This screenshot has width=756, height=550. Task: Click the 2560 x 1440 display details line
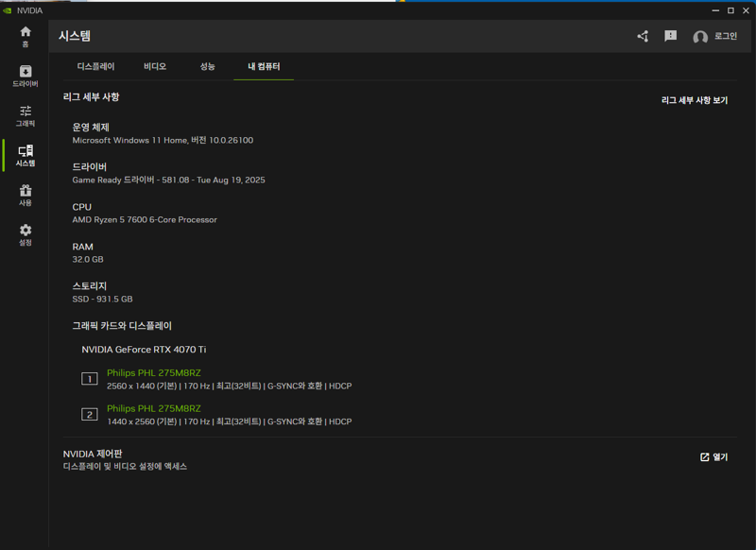pyautogui.click(x=229, y=387)
